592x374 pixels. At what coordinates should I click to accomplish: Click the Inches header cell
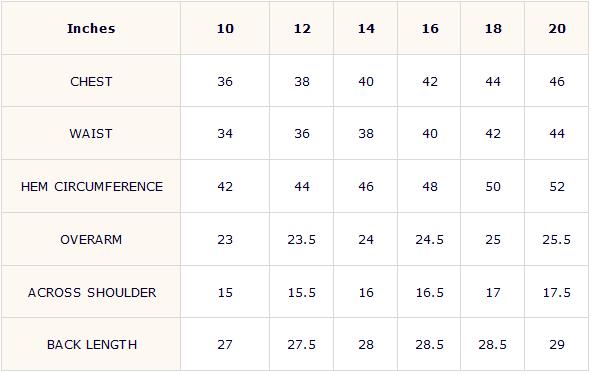[x=91, y=29]
